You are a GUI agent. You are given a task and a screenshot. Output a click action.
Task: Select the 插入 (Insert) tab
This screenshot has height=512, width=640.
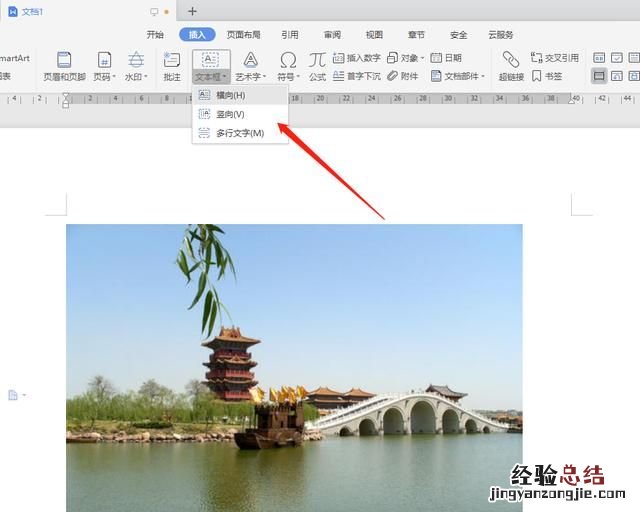(197, 35)
